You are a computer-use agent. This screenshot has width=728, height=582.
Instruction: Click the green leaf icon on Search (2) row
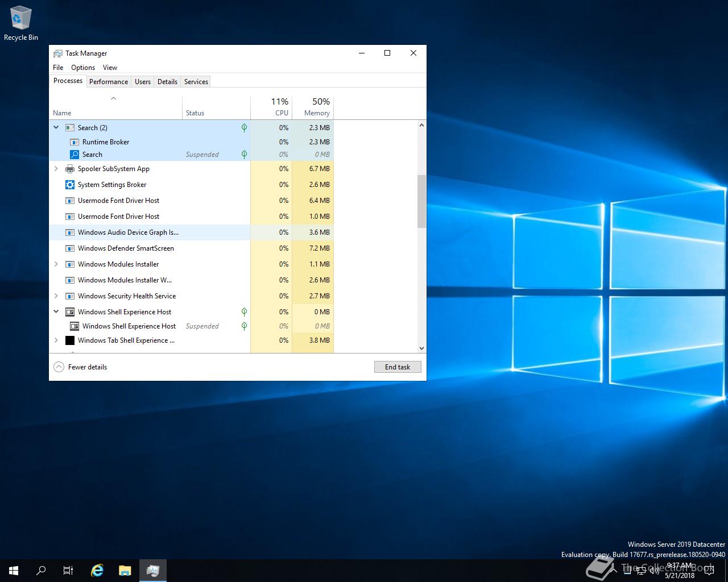point(244,128)
